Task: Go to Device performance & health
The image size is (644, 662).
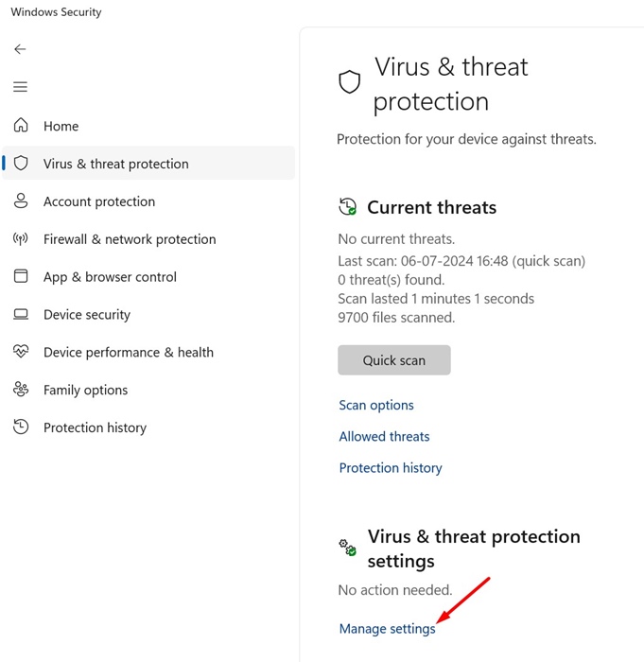Action: click(x=129, y=352)
